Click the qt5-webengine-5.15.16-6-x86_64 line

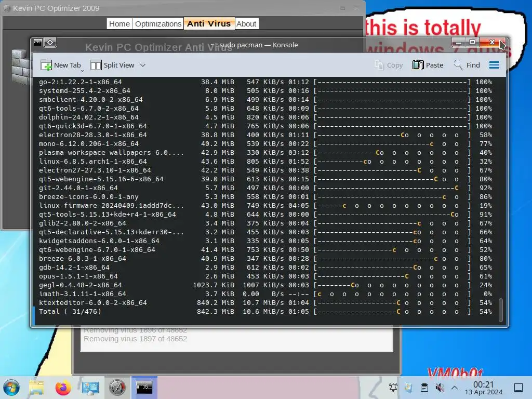[265, 179]
